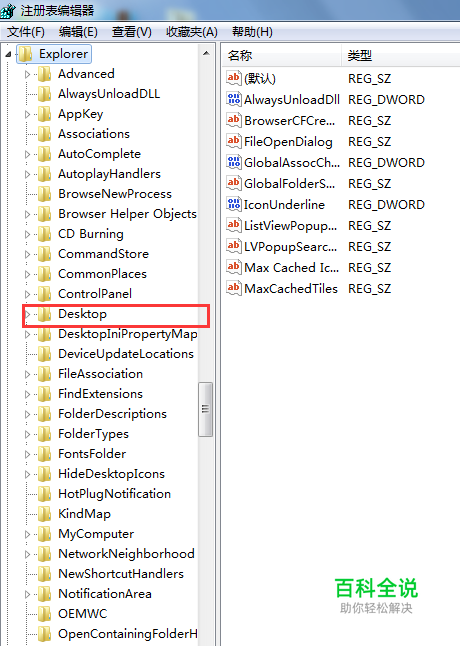
Task: Select the FontsFolder key
Action: [92, 454]
